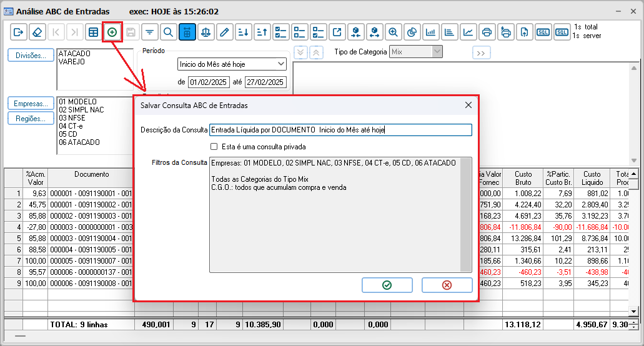Click the check-all checklist icon
Image resolution: width=644 pixels, height=346 pixels.
click(x=281, y=32)
